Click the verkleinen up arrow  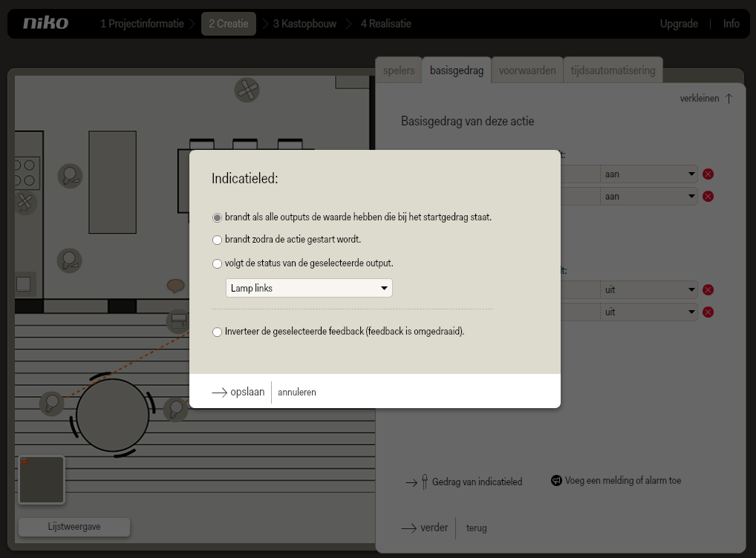729,98
